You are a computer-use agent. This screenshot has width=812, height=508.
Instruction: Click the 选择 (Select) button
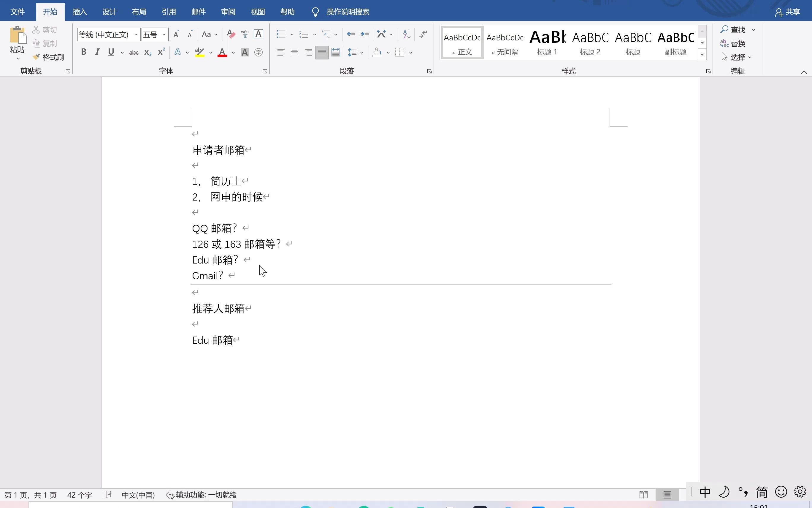click(x=736, y=57)
